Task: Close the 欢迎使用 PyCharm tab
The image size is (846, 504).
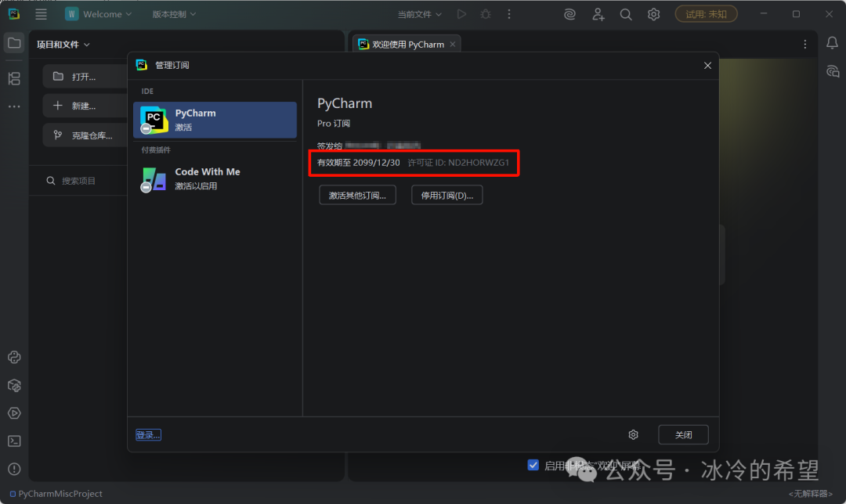Action: 453,45
